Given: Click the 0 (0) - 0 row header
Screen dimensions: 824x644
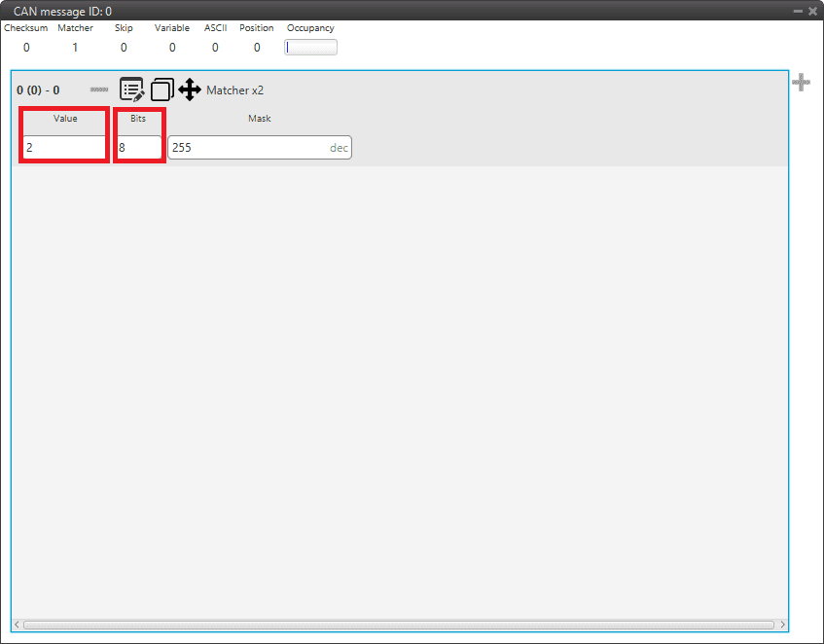Looking at the screenshot, I should [x=38, y=90].
